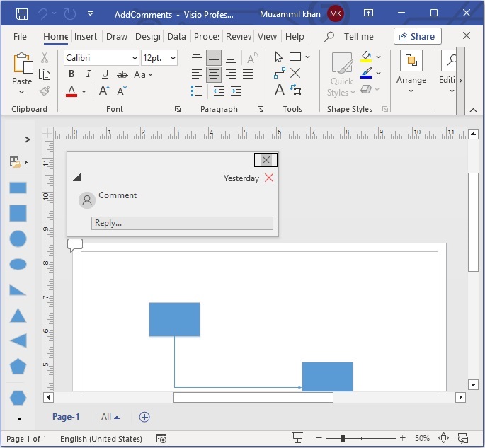
Task: Switch to the Insert ribbon tab
Action: [x=86, y=37]
